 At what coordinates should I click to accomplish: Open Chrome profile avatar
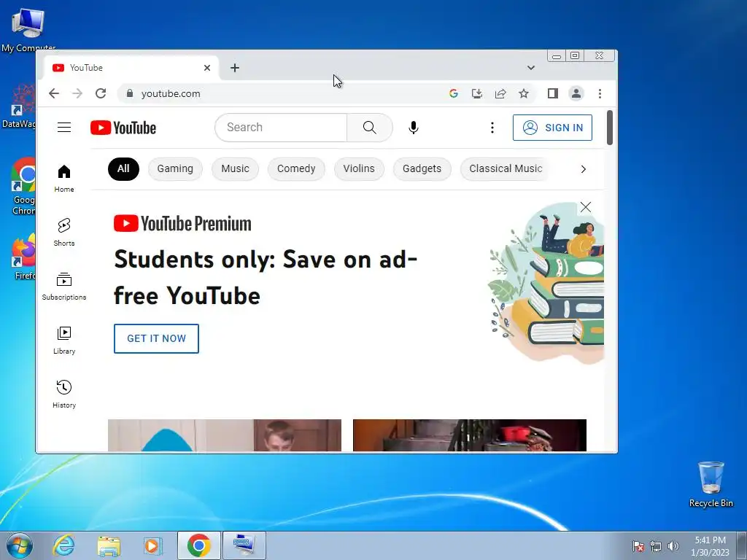point(576,93)
